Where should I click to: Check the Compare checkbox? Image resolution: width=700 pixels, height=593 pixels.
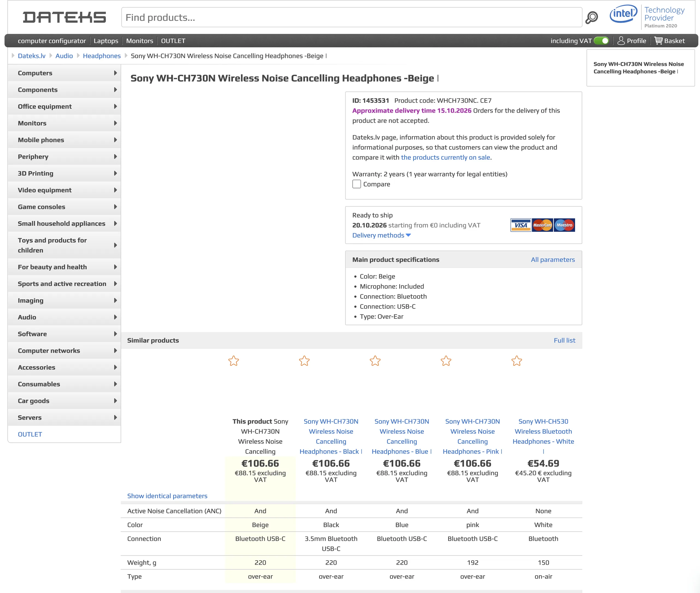[356, 184]
